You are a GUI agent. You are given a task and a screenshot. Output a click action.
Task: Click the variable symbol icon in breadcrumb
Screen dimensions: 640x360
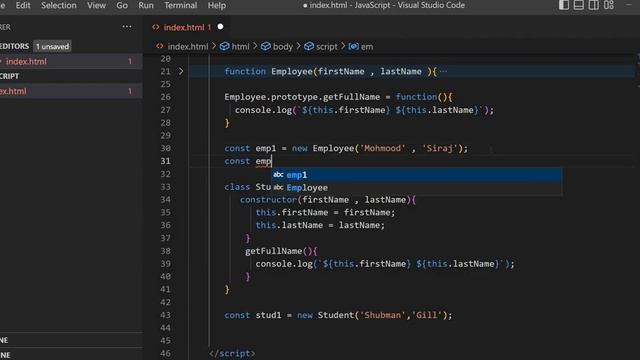353,46
